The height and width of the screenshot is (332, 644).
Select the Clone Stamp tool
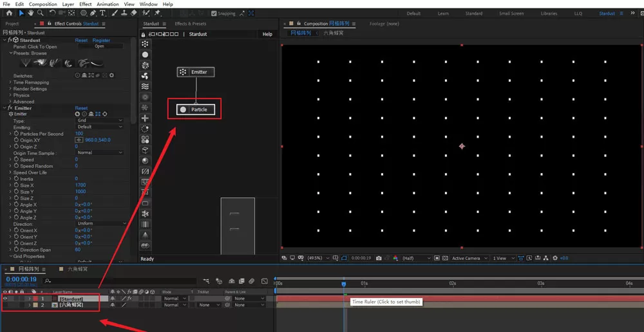point(124,13)
